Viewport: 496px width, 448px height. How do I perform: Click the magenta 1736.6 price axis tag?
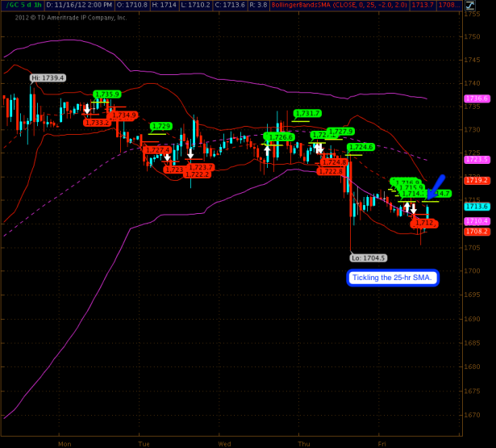pos(477,98)
